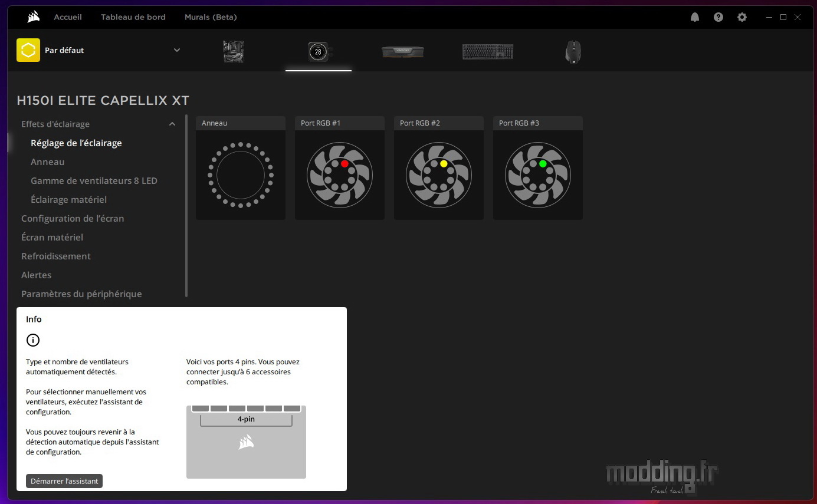Click the Anneau panel header
The width and height of the screenshot is (817, 504).
point(241,123)
